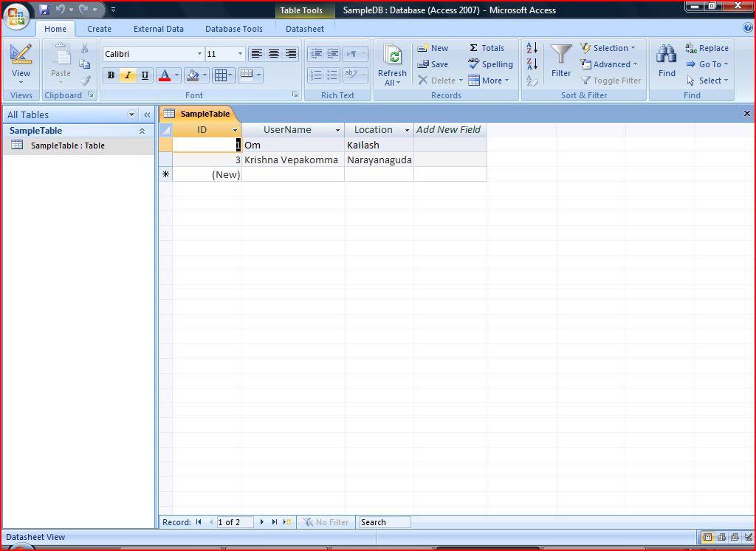Click the Bullets list icon

tap(333, 75)
